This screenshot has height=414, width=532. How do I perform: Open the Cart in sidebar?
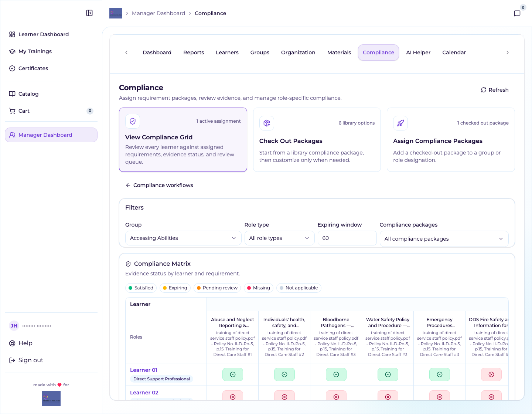click(51, 111)
